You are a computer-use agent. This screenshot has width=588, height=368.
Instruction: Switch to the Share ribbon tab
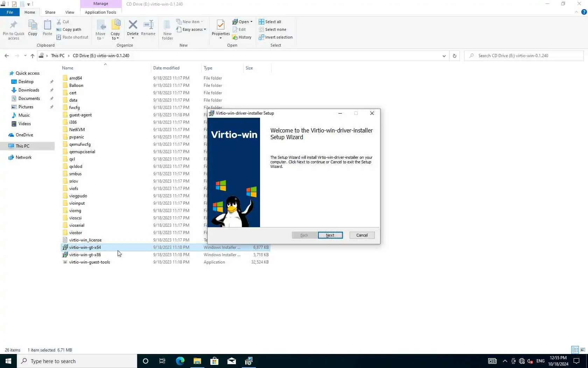tap(50, 12)
